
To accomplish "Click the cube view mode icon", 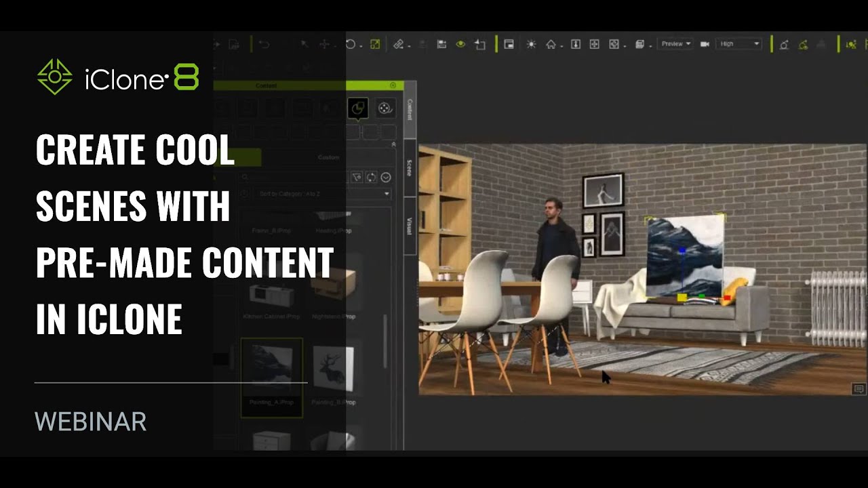I will pyautogui.click(x=639, y=44).
